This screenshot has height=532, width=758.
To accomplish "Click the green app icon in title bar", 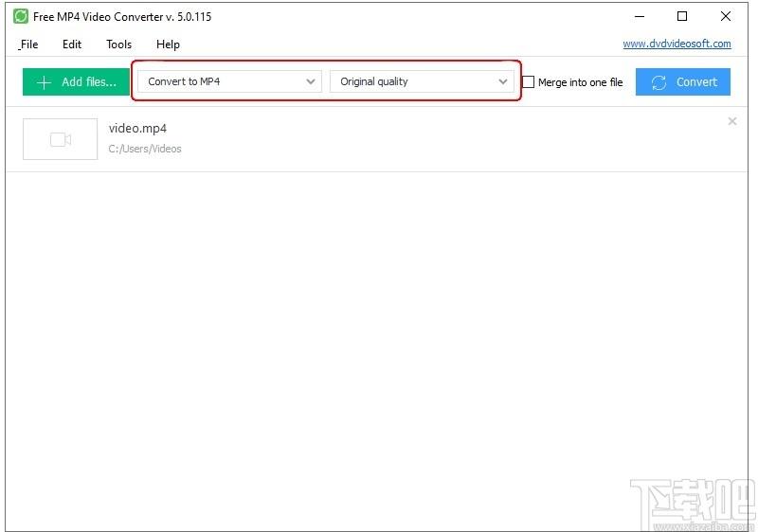I will [x=21, y=16].
